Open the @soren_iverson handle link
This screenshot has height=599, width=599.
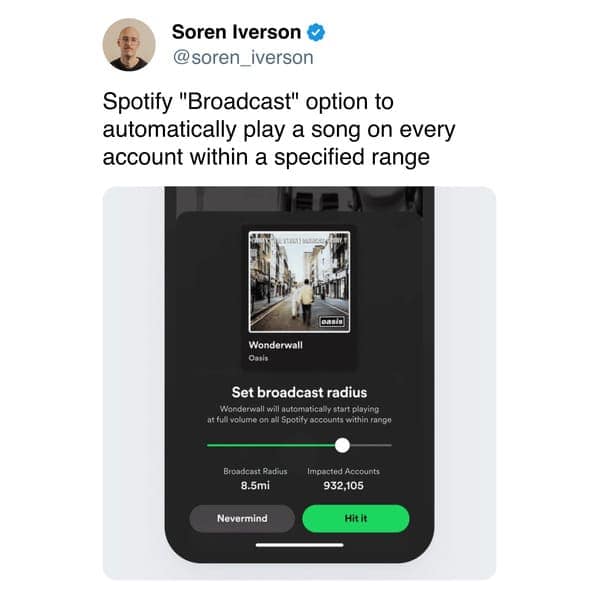pyautogui.click(x=243, y=58)
